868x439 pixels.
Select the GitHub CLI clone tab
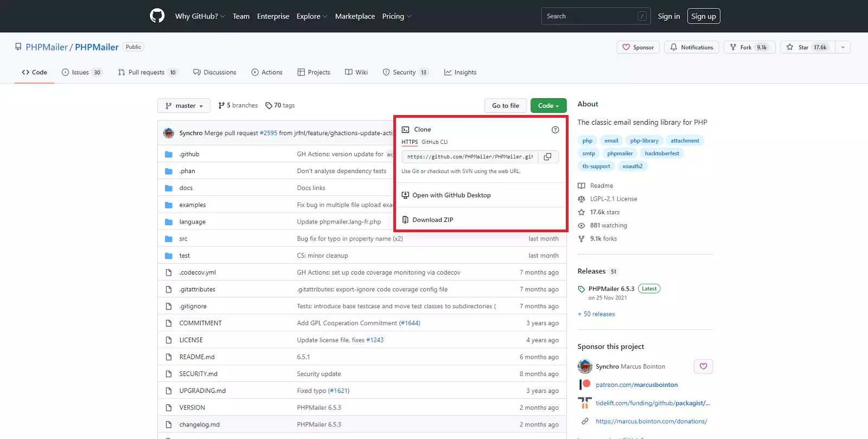pos(435,142)
